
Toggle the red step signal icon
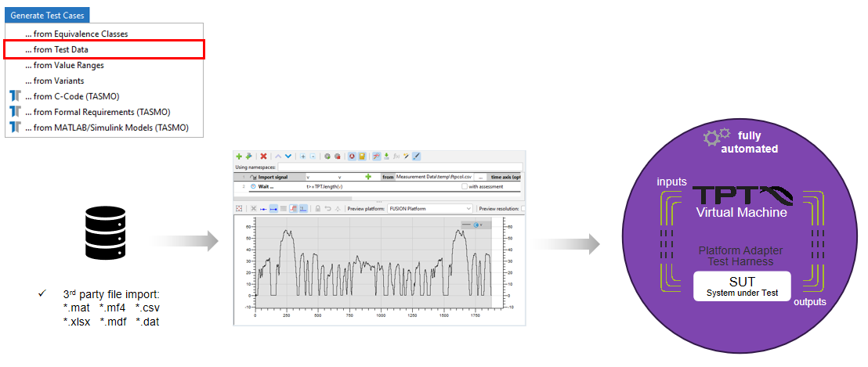[294, 208]
